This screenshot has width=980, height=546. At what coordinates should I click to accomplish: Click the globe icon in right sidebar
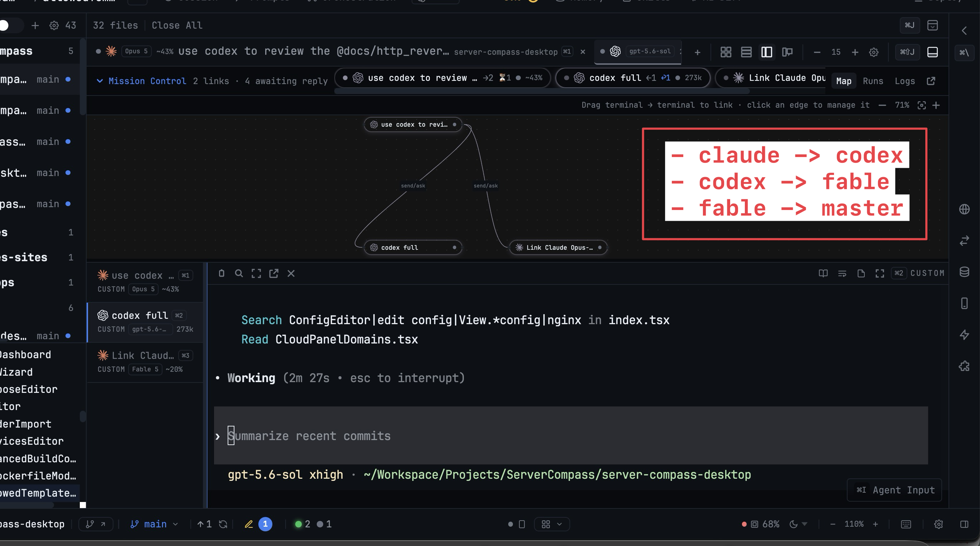[x=964, y=209]
